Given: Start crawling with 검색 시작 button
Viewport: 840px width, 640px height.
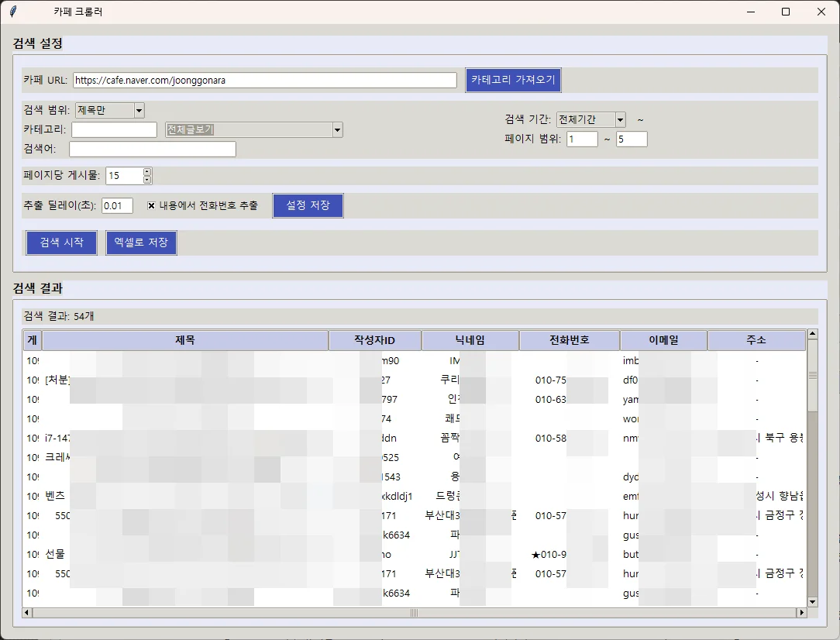Looking at the screenshot, I should pos(62,243).
